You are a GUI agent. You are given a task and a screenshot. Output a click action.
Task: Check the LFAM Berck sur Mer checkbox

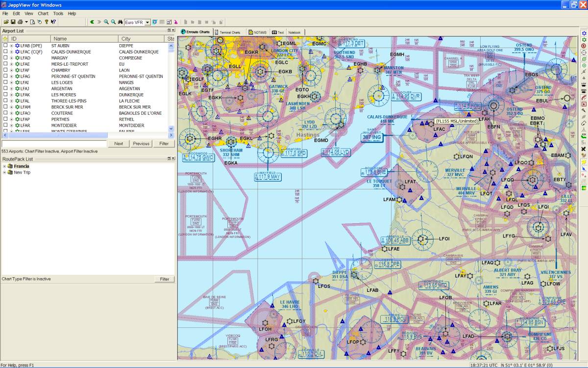5,107
